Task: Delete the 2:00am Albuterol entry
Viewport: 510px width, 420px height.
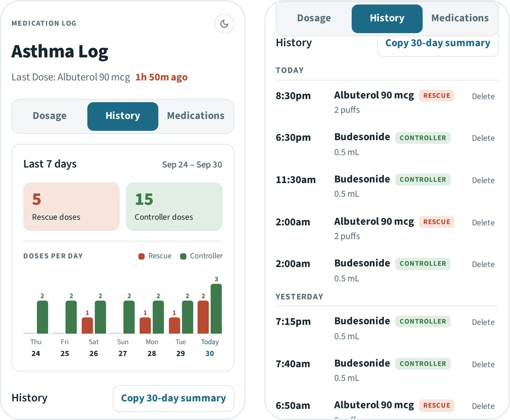Action: click(x=483, y=222)
